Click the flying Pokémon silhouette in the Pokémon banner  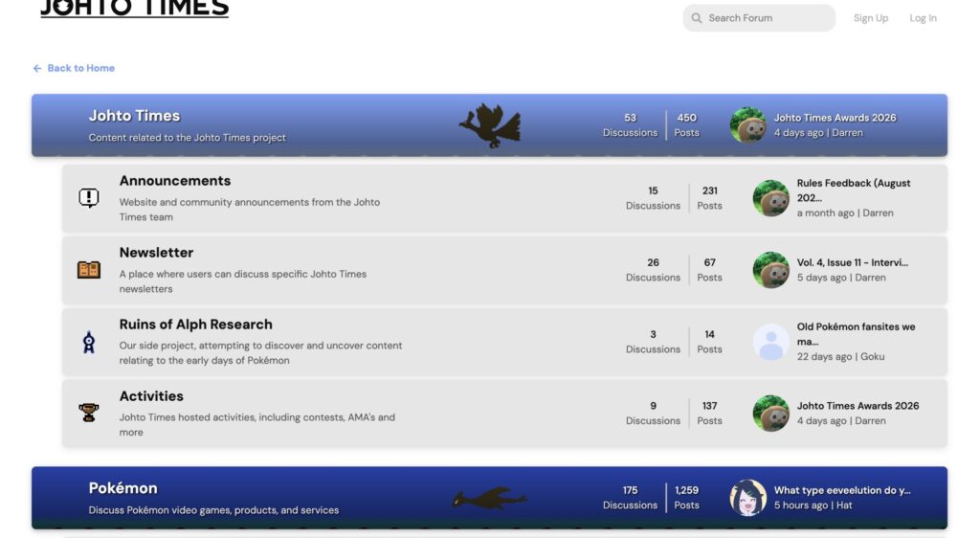point(490,499)
